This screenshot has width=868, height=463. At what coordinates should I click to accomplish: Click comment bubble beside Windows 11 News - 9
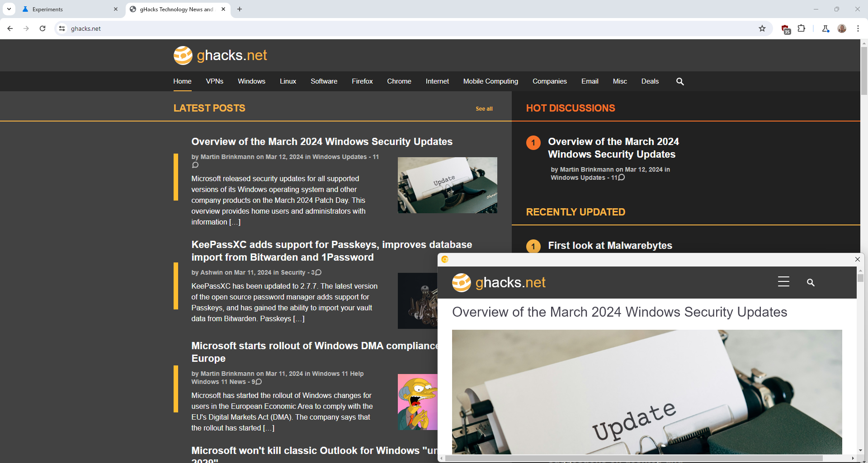coord(259,382)
